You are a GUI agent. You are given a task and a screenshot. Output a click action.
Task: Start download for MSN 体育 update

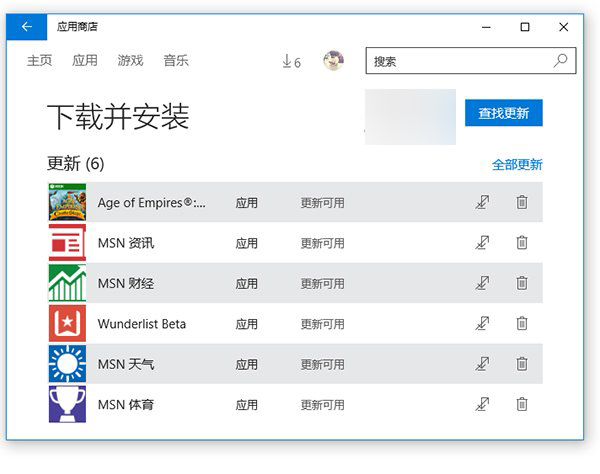pos(482,404)
